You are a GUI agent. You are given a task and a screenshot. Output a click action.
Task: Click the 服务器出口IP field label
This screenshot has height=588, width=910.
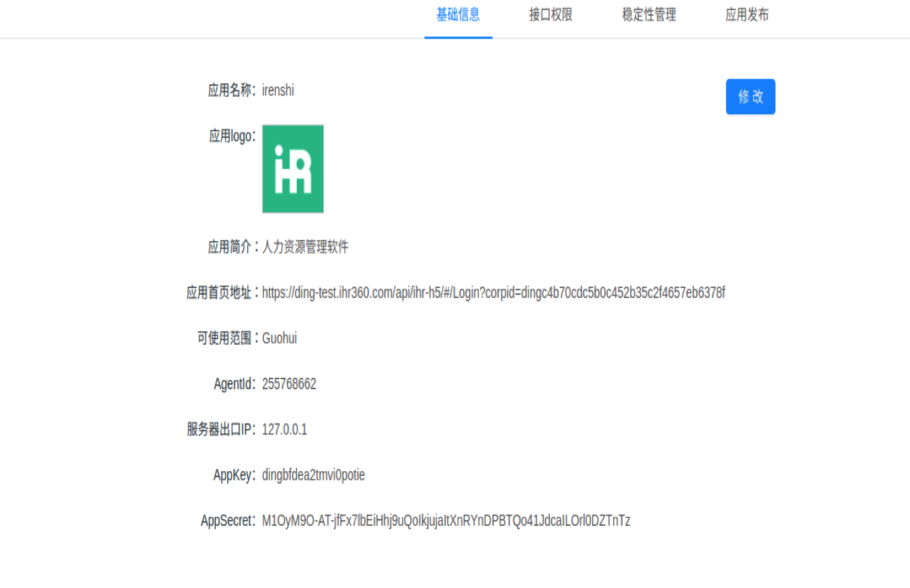coord(220,430)
